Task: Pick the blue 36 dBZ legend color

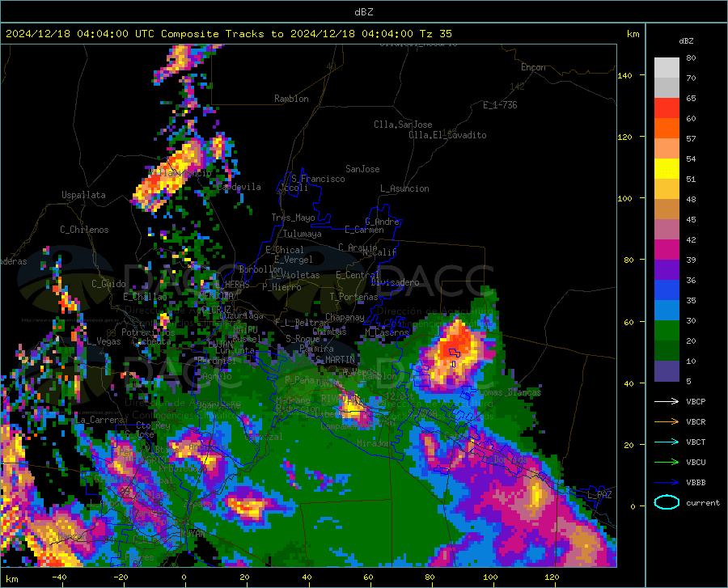Action: coord(667,290)
